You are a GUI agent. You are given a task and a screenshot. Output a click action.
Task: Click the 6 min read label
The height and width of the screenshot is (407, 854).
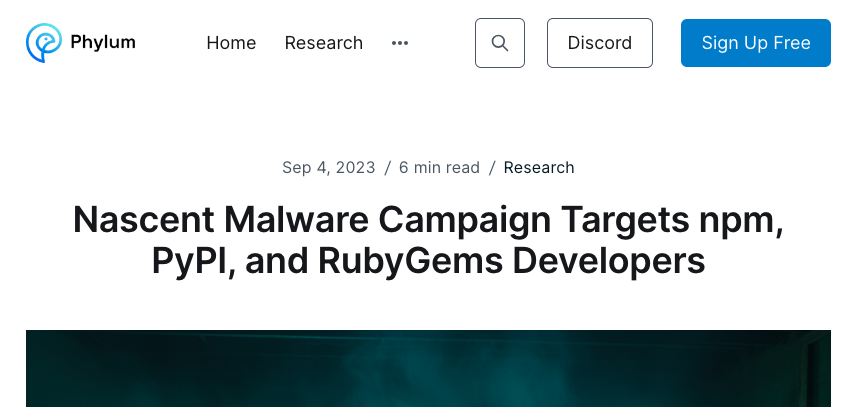pos(439,167)
